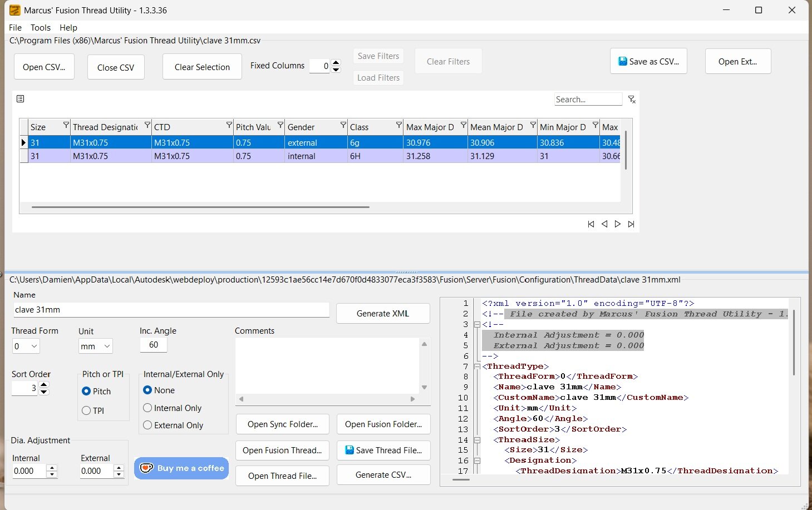This screenshot has height=510, width=812.
Task: Decrease the Sort Order value
Action: 44,392
